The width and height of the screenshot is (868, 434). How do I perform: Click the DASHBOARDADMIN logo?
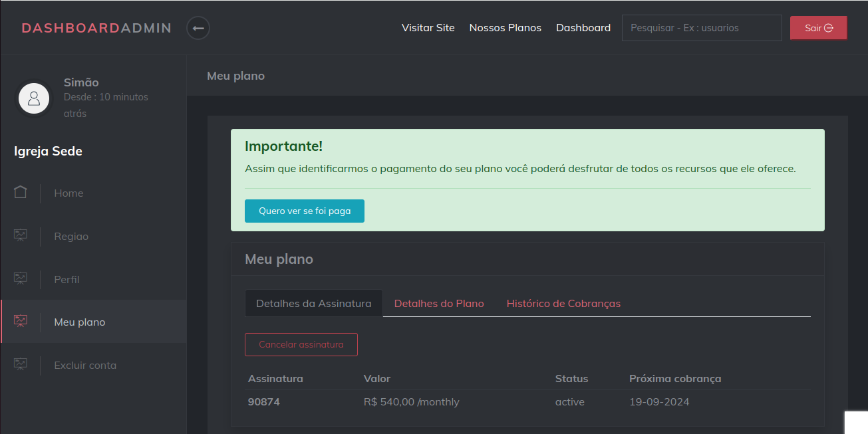pyautogui.click(x=96, y=28)
